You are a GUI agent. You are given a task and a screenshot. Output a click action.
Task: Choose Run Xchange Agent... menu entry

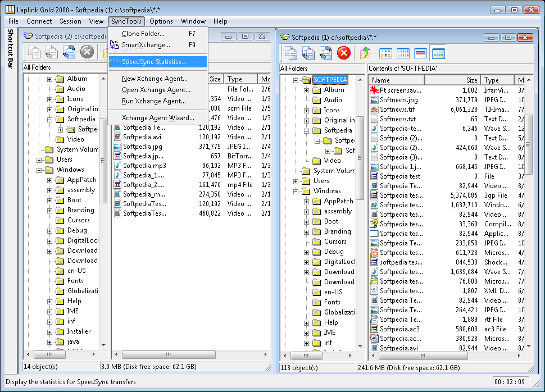tap(158, 101)
